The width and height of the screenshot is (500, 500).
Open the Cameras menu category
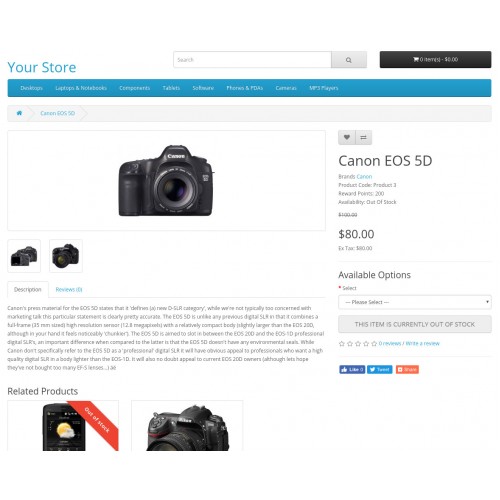tap(286, 88)
